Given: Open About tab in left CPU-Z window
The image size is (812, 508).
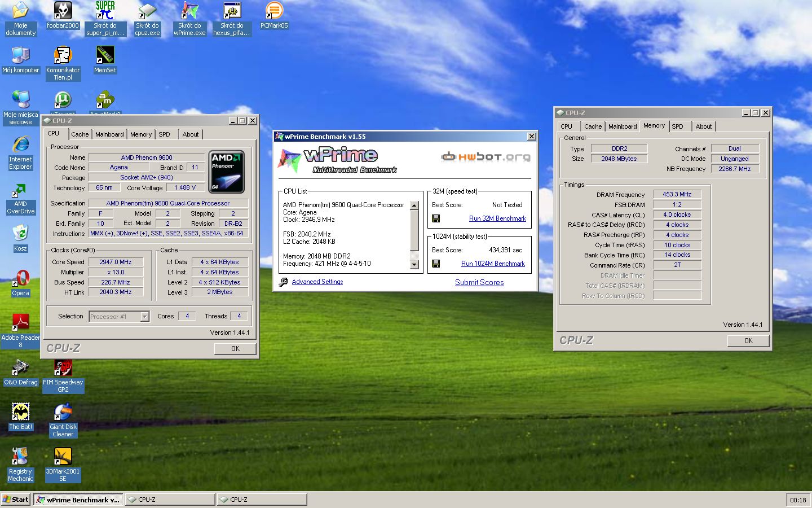Looking at the screenshot, I should click(x=191, y=134).
